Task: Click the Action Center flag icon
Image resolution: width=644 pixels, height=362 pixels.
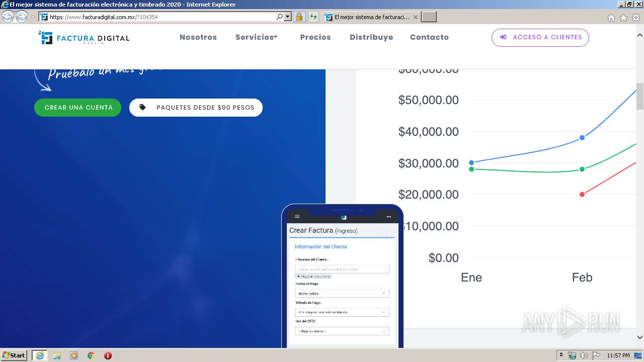Action: (x=596, y=355)
